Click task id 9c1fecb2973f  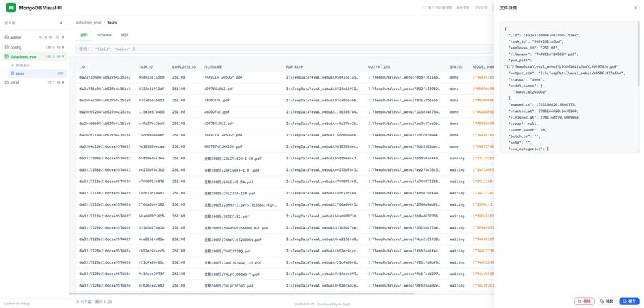(151, 274)
